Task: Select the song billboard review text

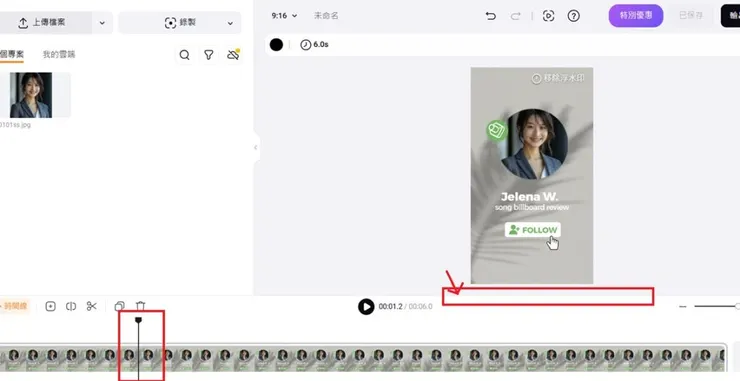Action: click(x=532, y=208)
